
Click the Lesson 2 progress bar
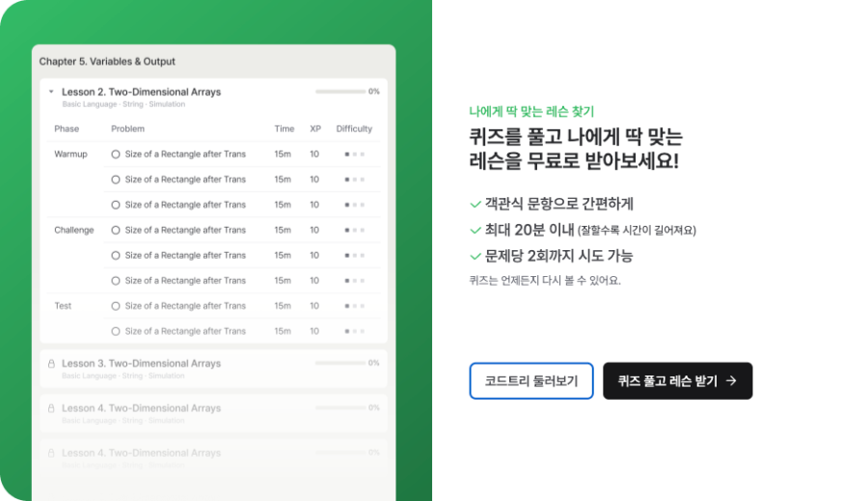click(339, 92)
